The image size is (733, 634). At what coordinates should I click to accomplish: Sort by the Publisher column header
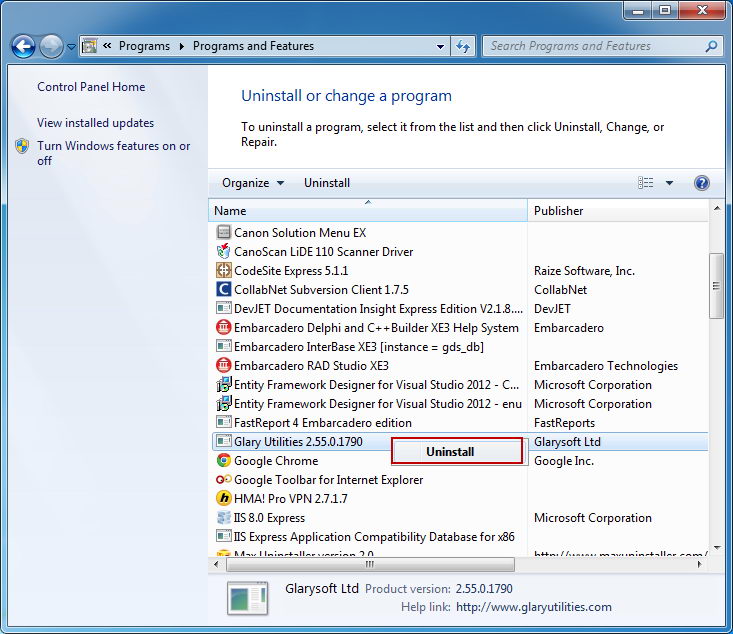pyautogui.click(x=618, y=211)
